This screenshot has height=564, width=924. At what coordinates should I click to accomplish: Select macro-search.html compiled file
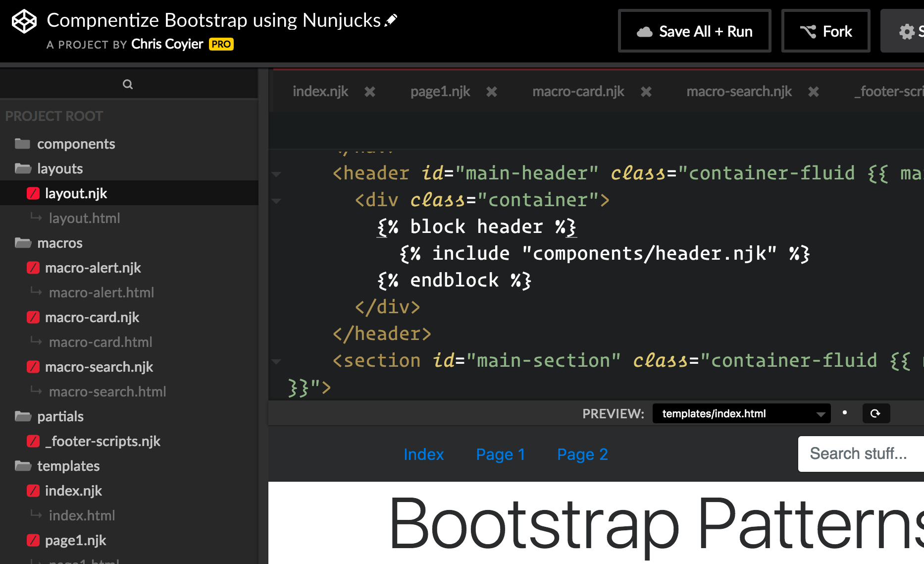click(107, 392)
